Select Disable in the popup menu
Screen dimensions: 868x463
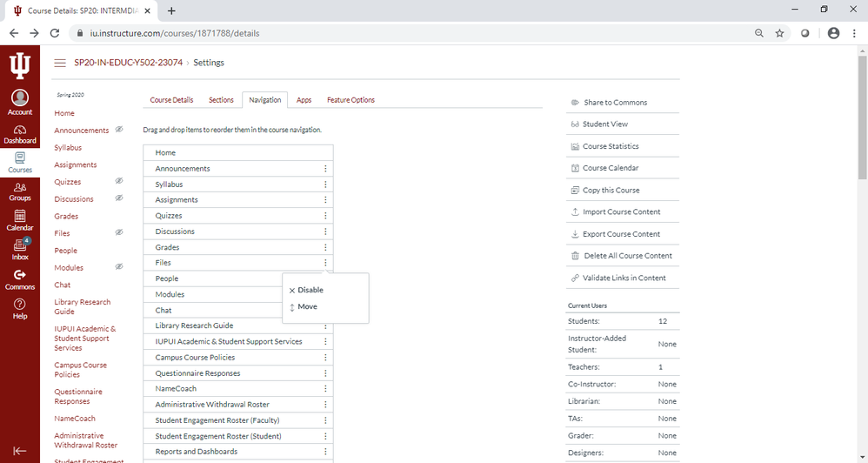(310, 290)
